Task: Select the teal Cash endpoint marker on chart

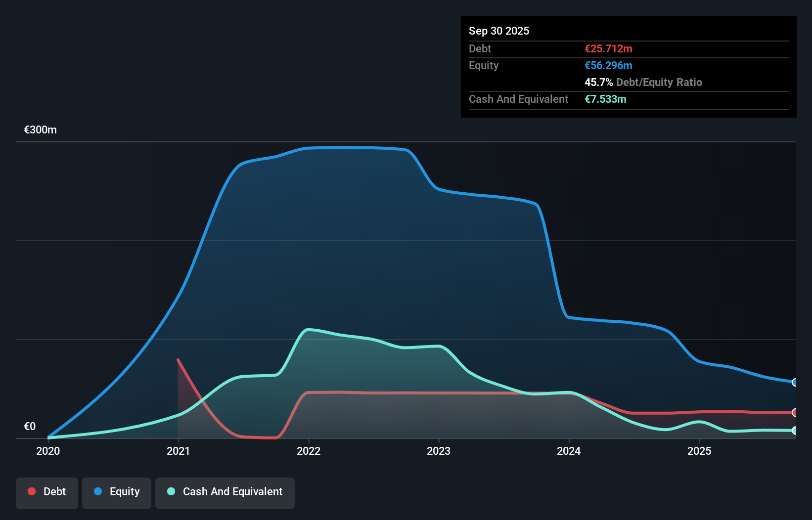Action: point(795,431)
